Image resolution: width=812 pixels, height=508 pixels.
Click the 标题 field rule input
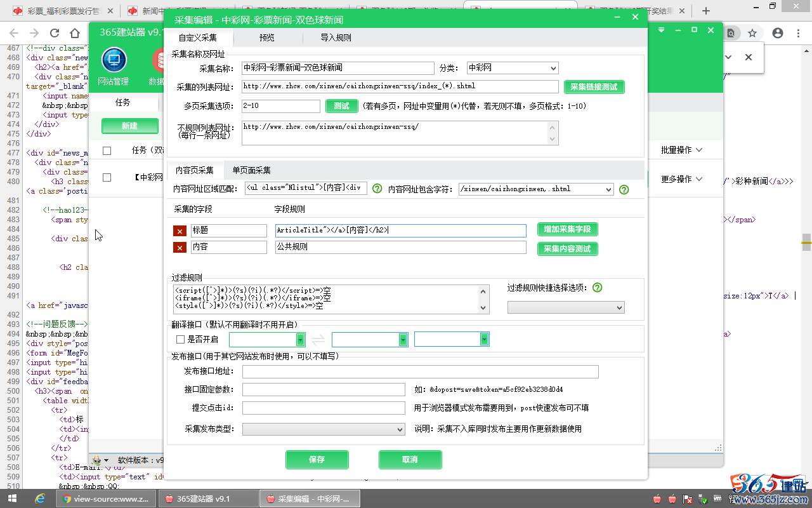pos(401,231)
